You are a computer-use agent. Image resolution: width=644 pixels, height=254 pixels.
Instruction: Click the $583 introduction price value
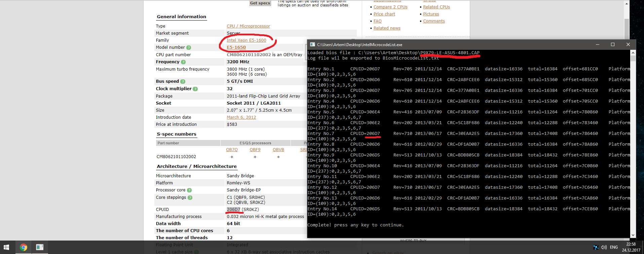pyautogui.click(x=232, y=124)
